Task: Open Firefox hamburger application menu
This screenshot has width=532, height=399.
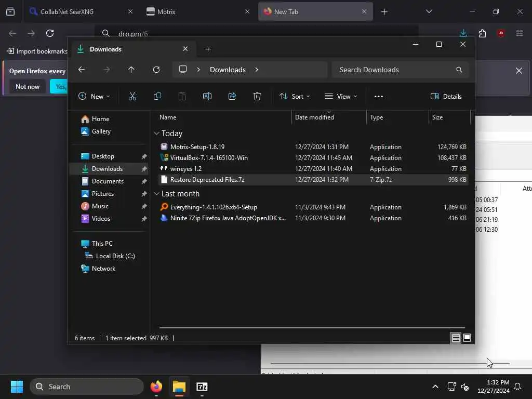Action: pyautogui.click(x=520, y=33)
